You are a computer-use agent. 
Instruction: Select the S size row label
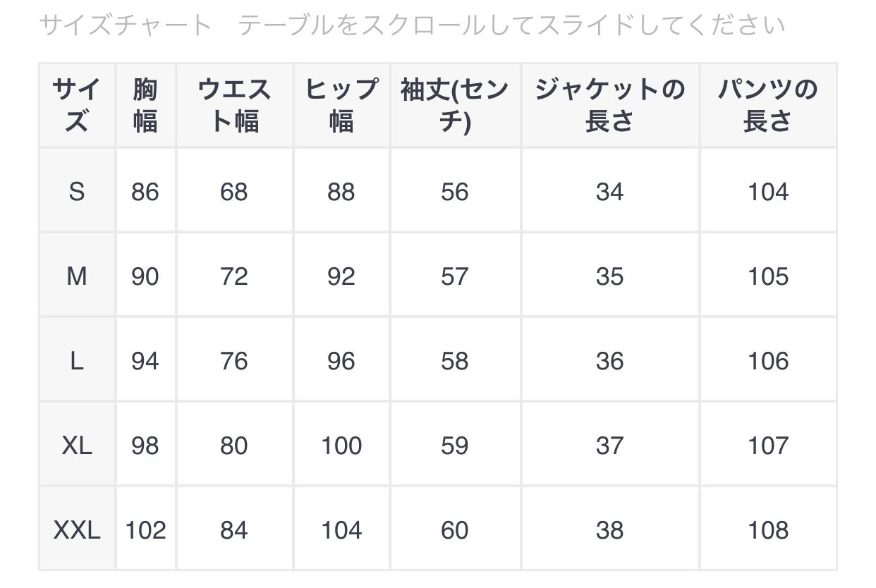click(x=77, y=192)
